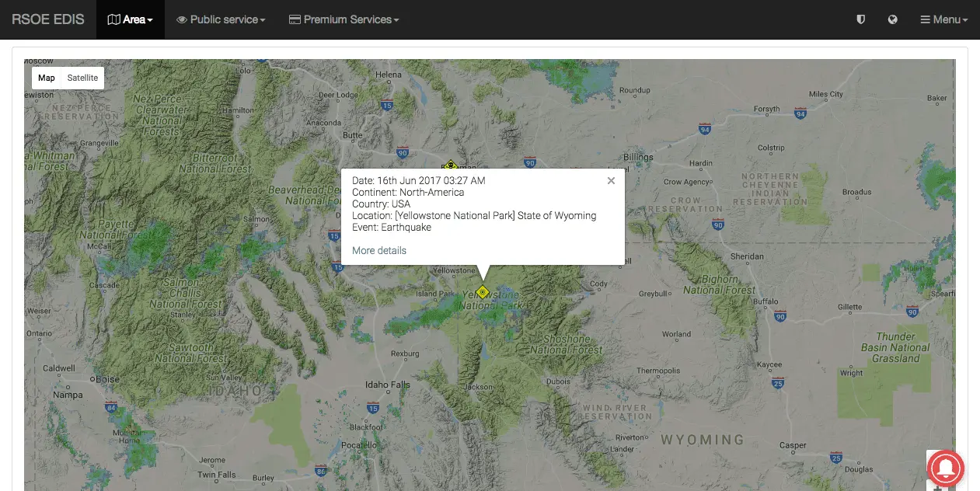Click the red notification bell
The height and width of the screenshot is (491, 980).
pyautogui.click(x=945, y=468)
